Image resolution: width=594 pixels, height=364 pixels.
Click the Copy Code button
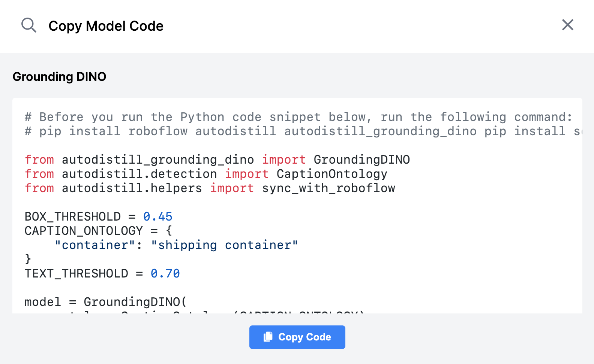[x=297, y=337]
